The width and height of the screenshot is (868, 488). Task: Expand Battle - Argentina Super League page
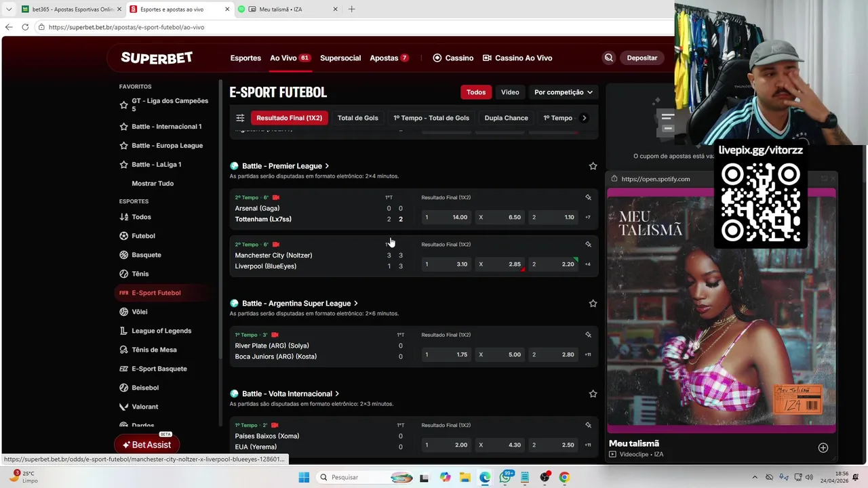(x=355, y=304)
